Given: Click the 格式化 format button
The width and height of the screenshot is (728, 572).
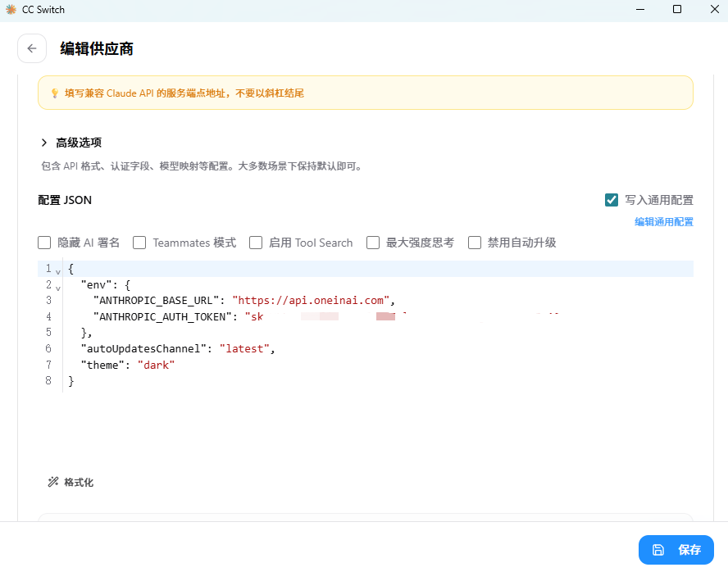Looking at the screenshot, I should coord(71,482).
